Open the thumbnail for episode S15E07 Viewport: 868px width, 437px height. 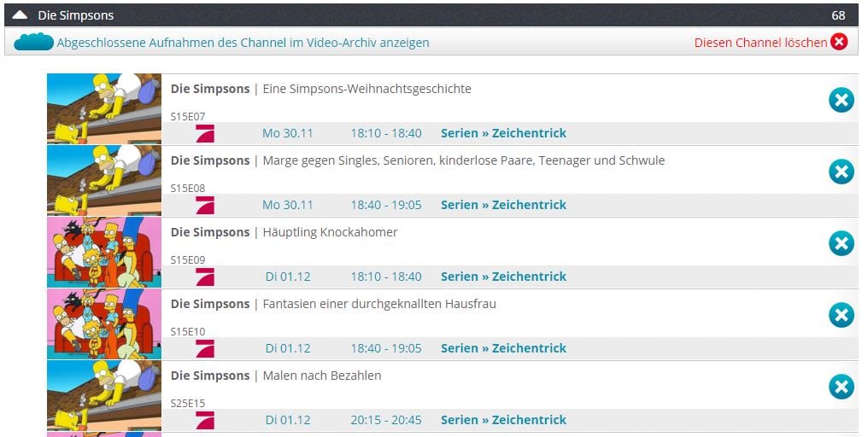[x=104, y=108]
